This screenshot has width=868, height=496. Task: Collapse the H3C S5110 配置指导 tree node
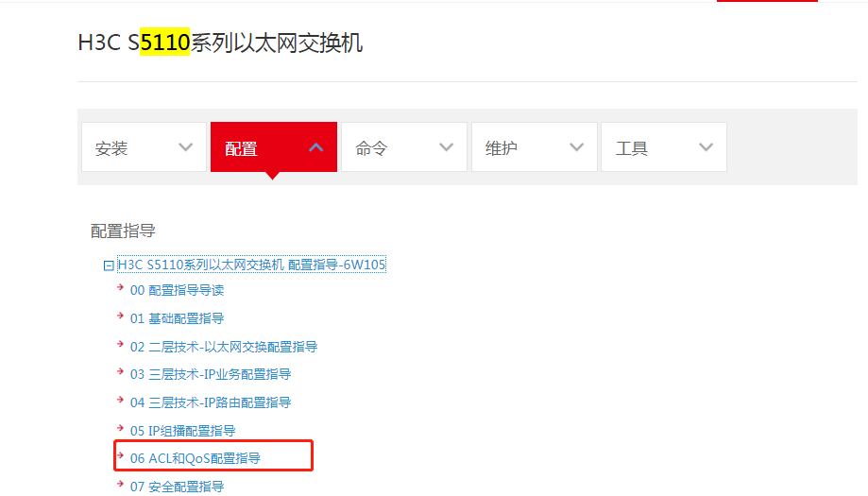pos(109,265)
